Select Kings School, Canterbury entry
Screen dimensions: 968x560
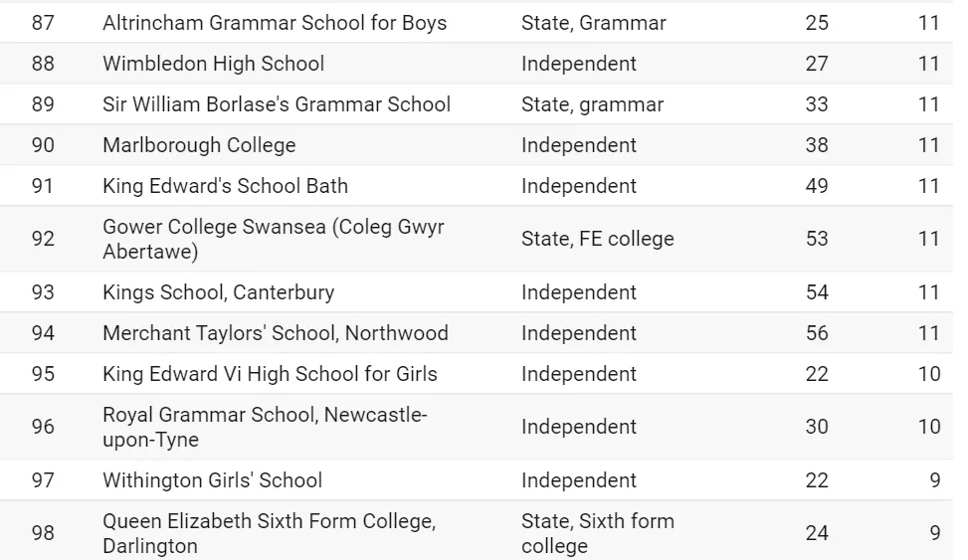tap(218, 292)
